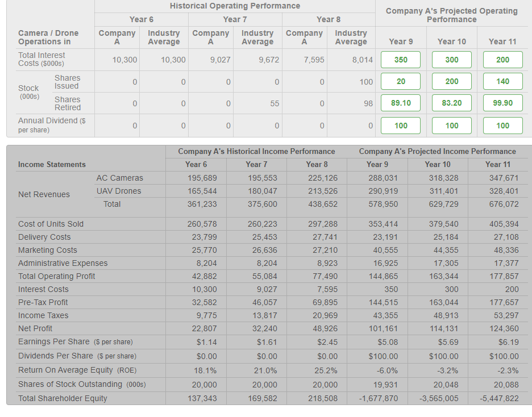Edit Year 10 Annual Dividend field
Image resolution: width=532 pixels, height=417 pixels.
(x=452, y=126)
